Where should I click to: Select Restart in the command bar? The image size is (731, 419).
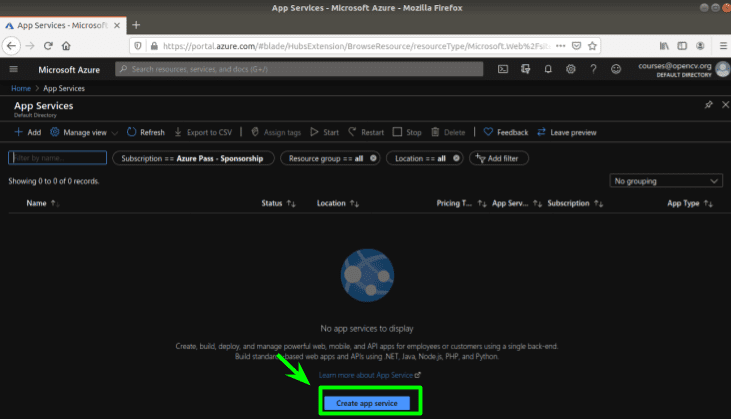click(366, 132)
